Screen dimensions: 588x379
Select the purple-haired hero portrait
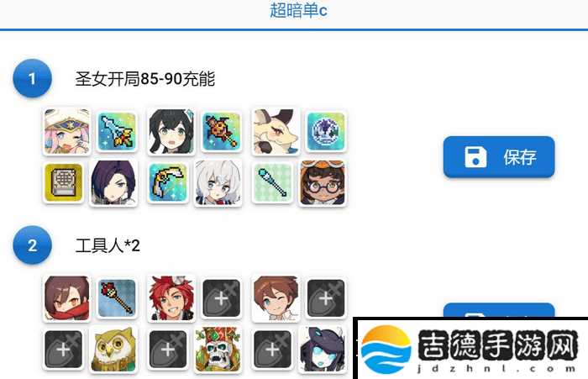click(x=113, y=182)
